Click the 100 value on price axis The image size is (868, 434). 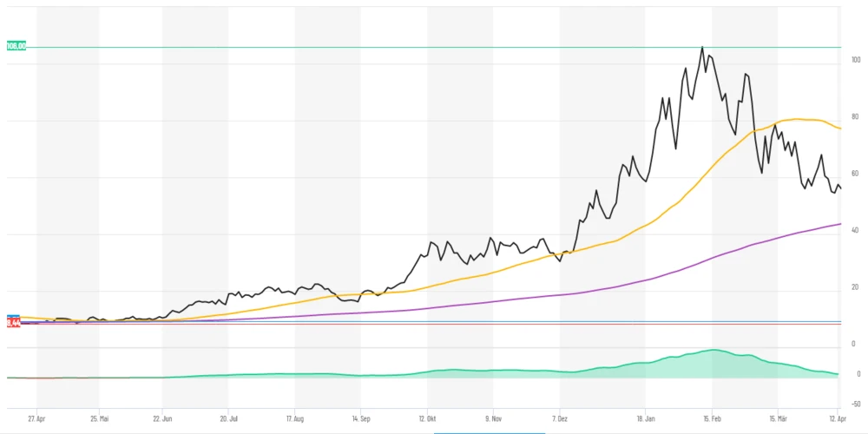(855, 60)
